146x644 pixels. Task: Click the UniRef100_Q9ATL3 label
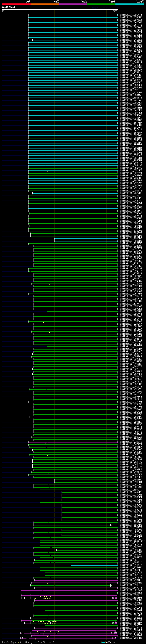131,580
